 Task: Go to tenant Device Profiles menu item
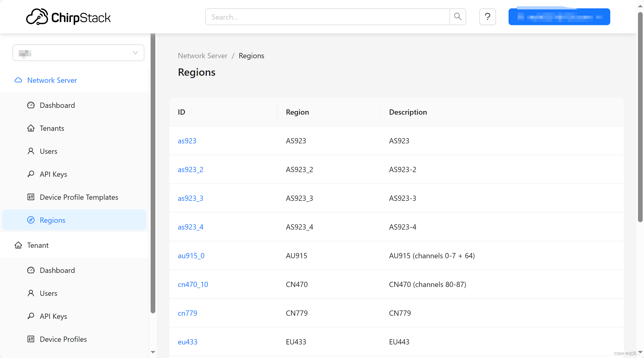63,339
